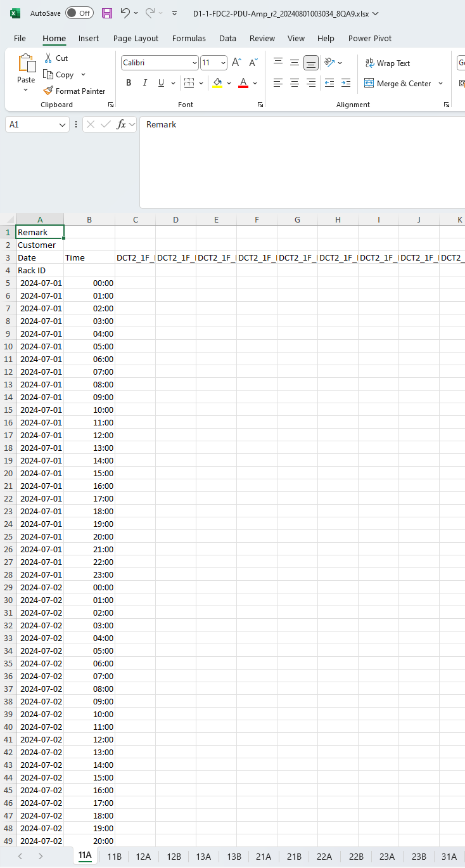Center align text horizontally
This screenshot has height=868, width=465.
[295, 83]
